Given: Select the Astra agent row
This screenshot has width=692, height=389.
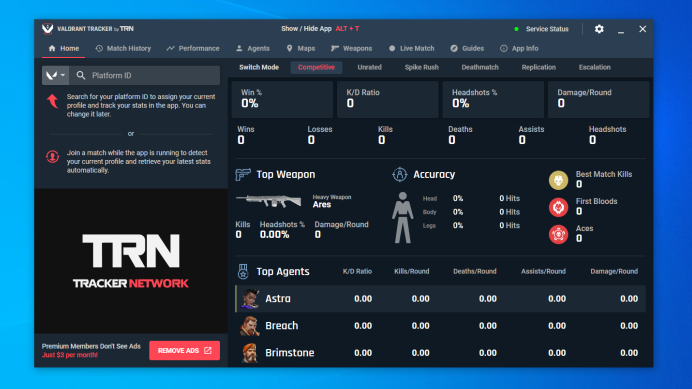Looking at the screenshot, I should point(440,299).
